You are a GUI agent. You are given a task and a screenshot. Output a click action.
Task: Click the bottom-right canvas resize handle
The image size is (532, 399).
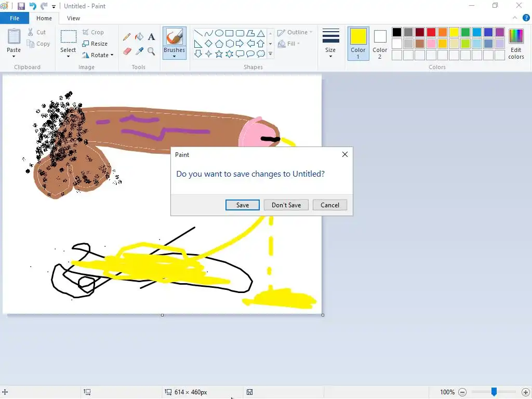point(323,315)
